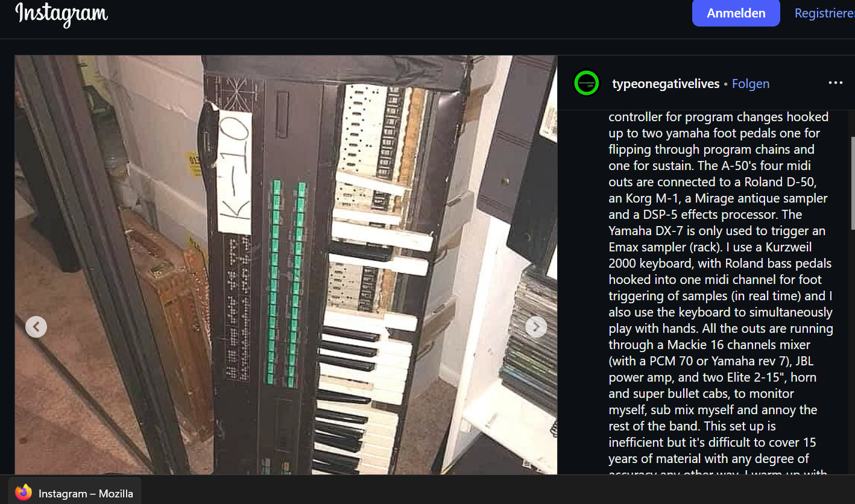Click the Anmelden button

736,13
